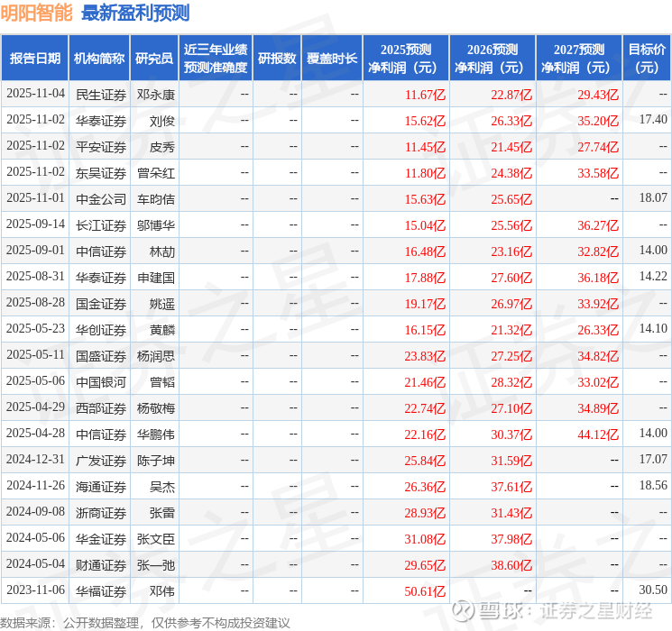Viewport: 672px width, 631px height.
Task: Click the 2026预测净利润 column header
Action: click(492, 59)
